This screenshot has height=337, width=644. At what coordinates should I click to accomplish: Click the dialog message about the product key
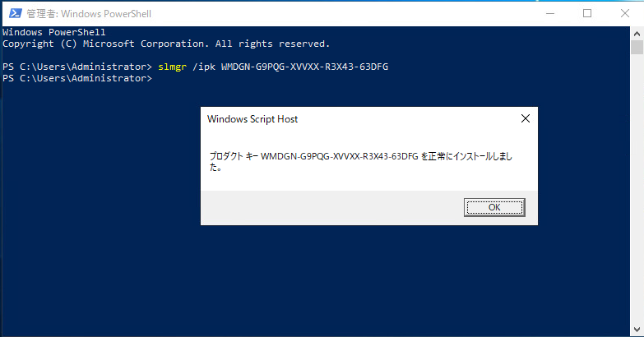click(360, 161)
